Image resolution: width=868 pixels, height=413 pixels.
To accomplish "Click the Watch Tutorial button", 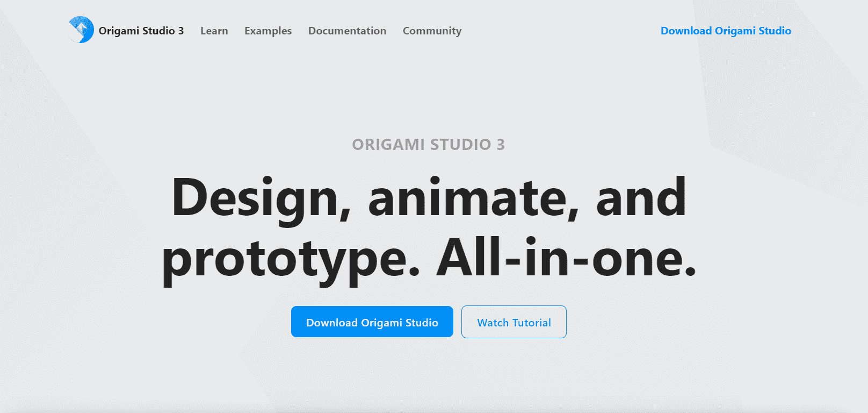I will click(x=514, y=322).
